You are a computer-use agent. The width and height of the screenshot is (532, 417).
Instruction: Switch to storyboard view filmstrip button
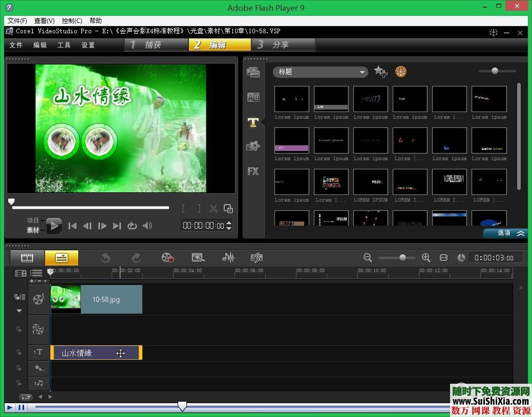[x=27, y=258]
